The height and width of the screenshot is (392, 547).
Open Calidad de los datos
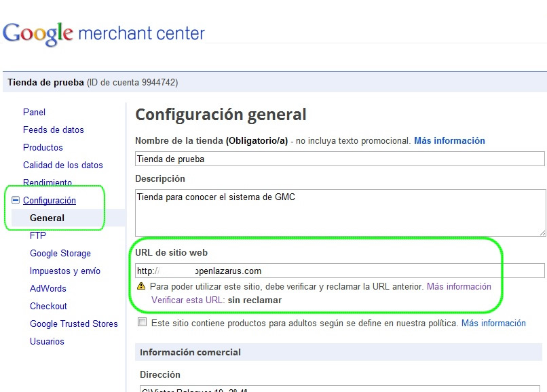click(63, 165)
